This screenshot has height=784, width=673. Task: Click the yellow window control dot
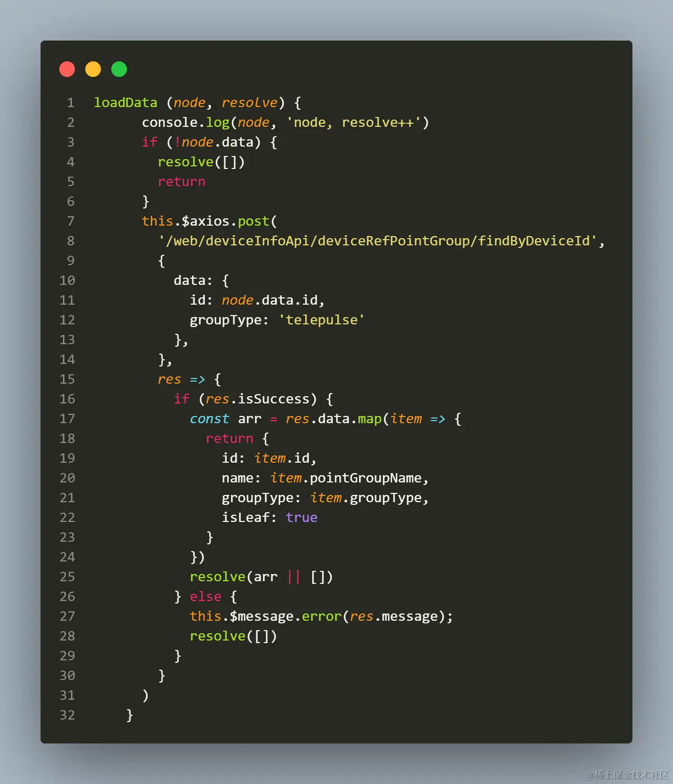pyautogui.click(x=93, y=69)
